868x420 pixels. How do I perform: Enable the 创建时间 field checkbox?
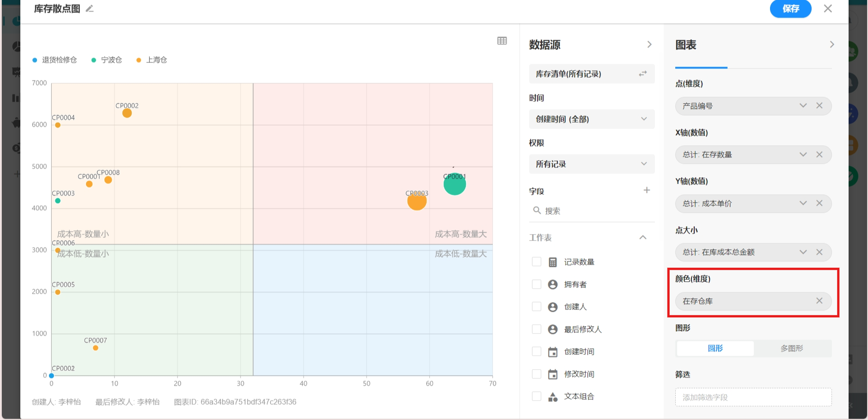(x=537, y=352)
